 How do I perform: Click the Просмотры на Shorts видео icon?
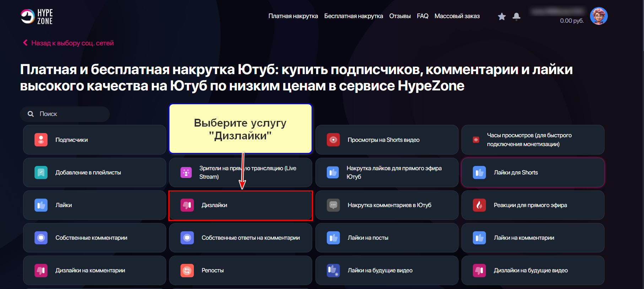point(333,140)
